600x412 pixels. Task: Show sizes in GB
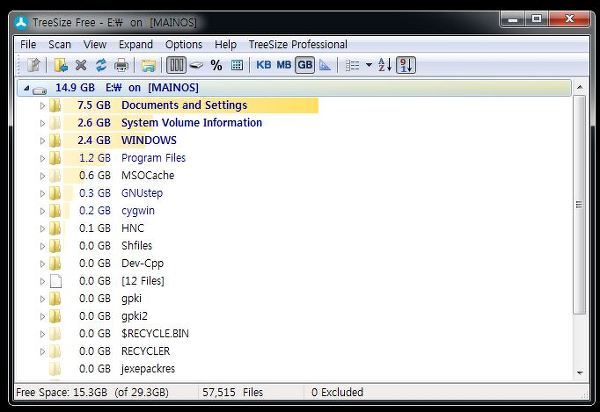click(305, 65)
